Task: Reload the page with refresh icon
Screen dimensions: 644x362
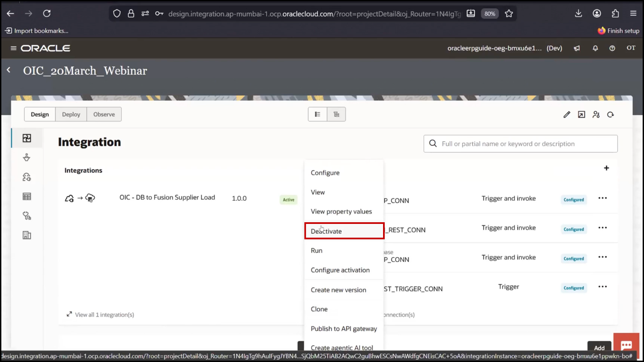Action: (47, 13)
